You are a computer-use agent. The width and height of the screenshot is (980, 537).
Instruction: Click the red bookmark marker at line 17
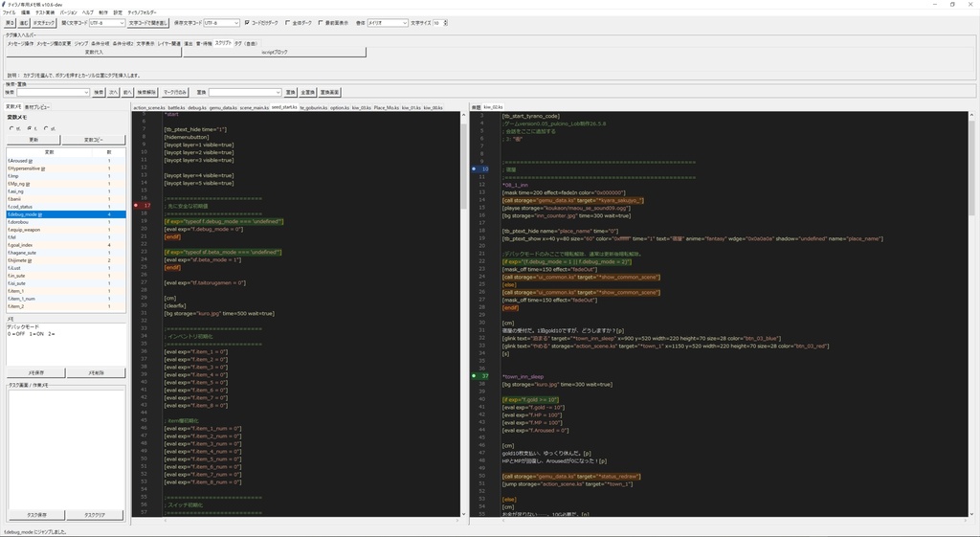(136, 206)
